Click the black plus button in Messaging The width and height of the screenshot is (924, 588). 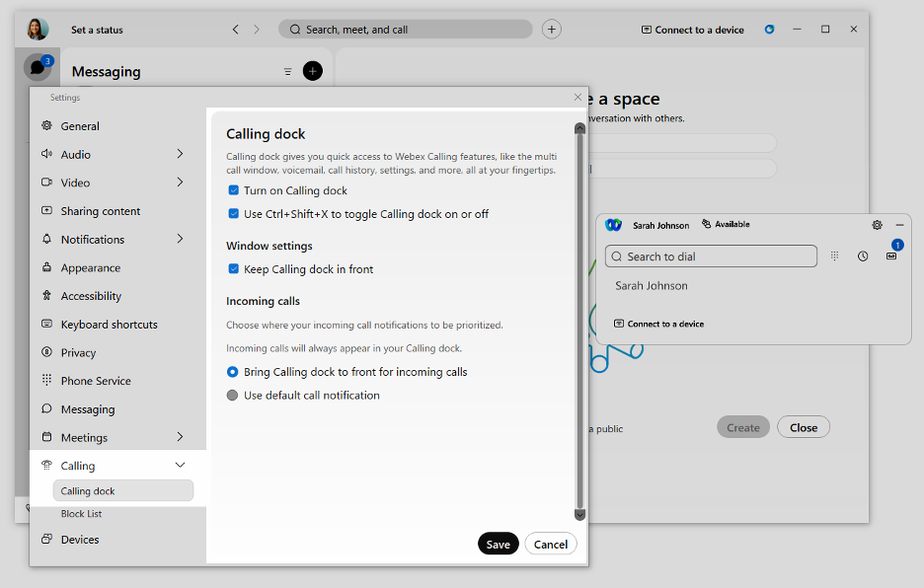[x=312, y=71]
